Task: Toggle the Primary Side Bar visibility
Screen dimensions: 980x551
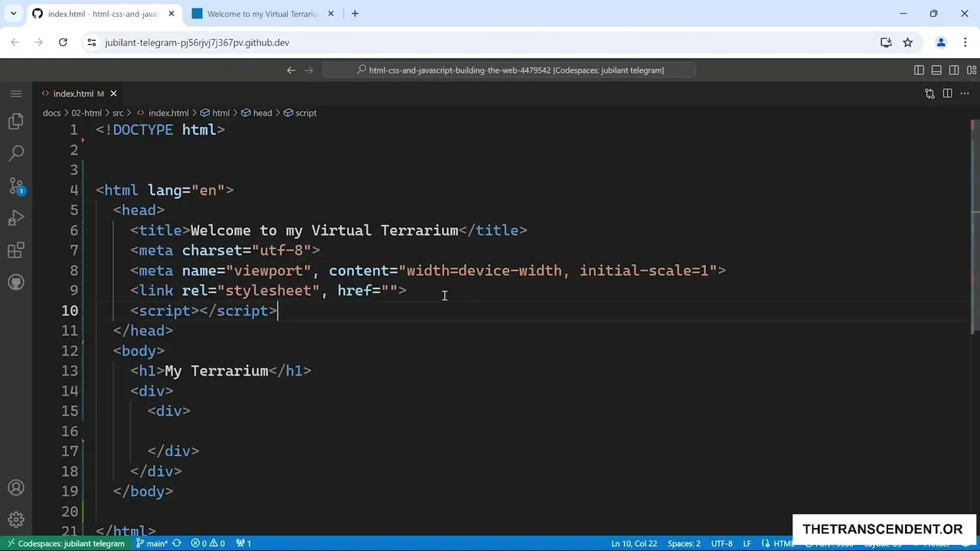Action: pos(919,70)
